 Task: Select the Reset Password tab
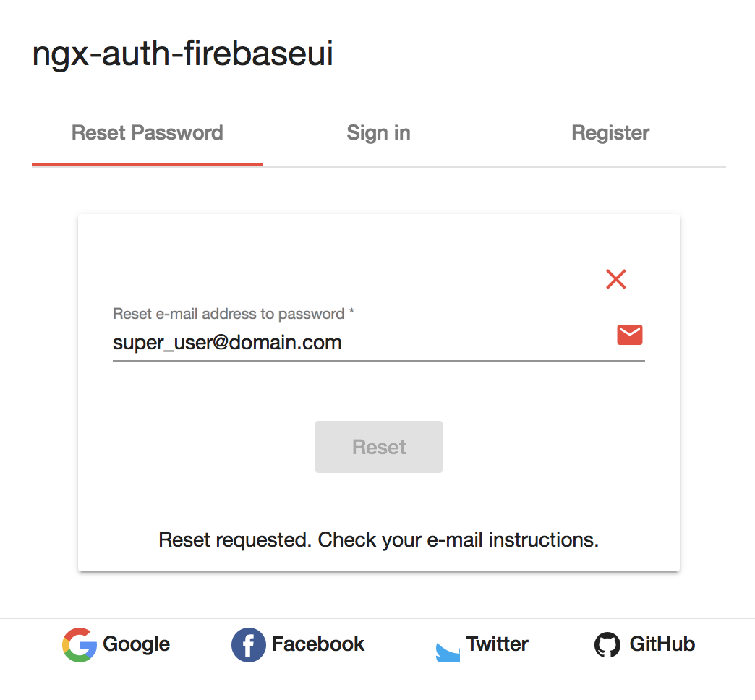click(x=147, y=132)
